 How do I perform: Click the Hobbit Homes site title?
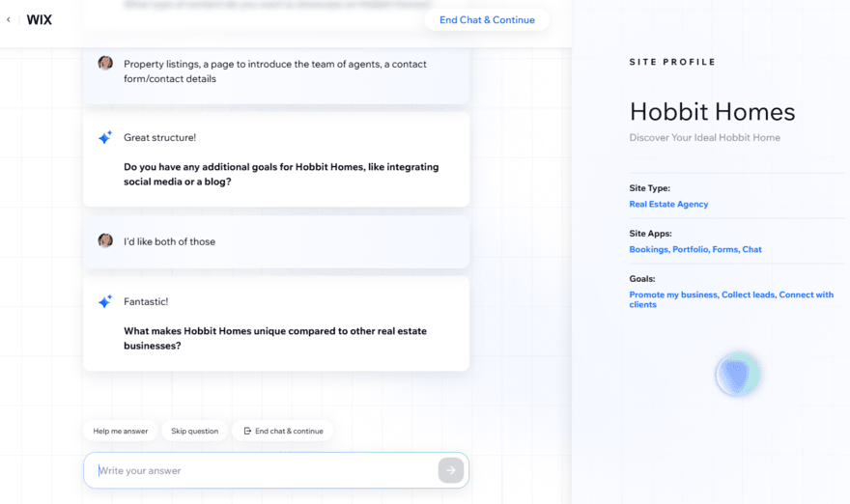tap(712, 112)
